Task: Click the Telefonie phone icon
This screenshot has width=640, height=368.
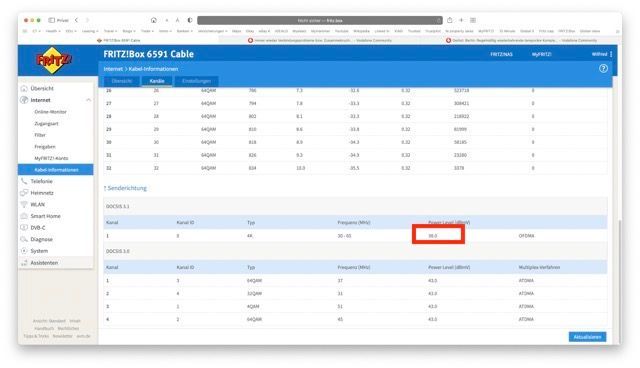Action: (24, 181)
